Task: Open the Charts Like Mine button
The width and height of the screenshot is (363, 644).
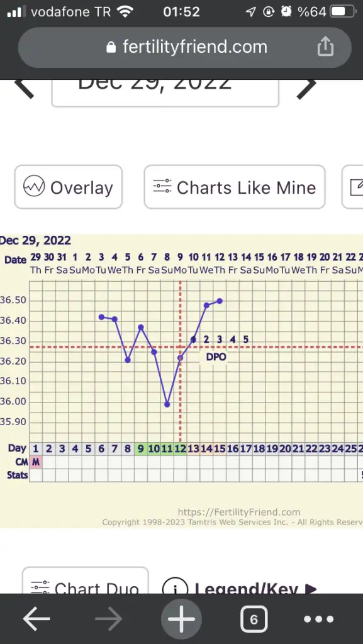Action: (x=235, y=187)
